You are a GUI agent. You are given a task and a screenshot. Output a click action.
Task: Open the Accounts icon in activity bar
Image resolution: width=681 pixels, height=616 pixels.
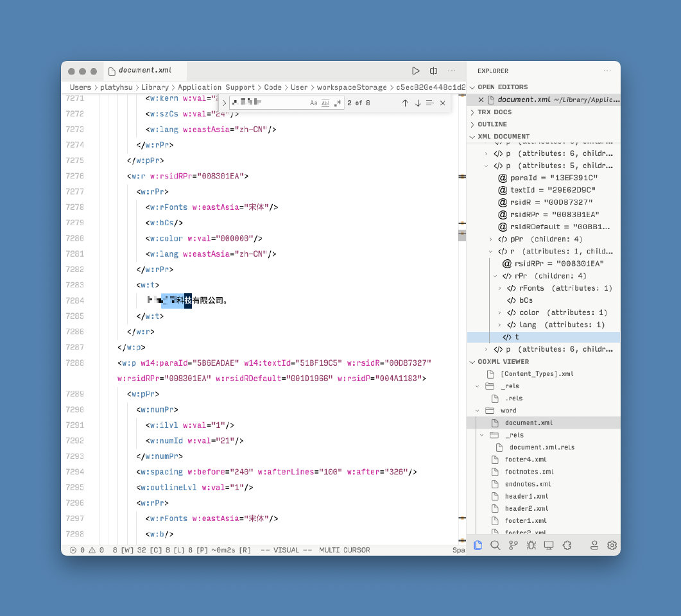[594, 545]
